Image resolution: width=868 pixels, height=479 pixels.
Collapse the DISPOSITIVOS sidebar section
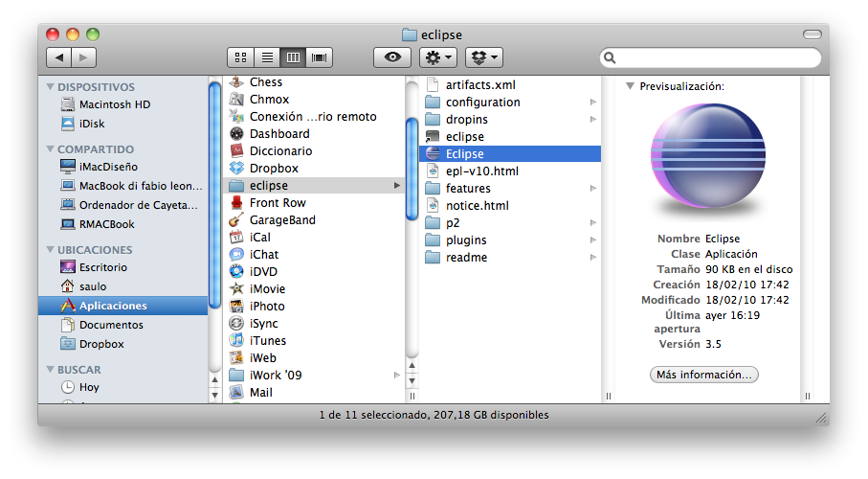[51, 86]
